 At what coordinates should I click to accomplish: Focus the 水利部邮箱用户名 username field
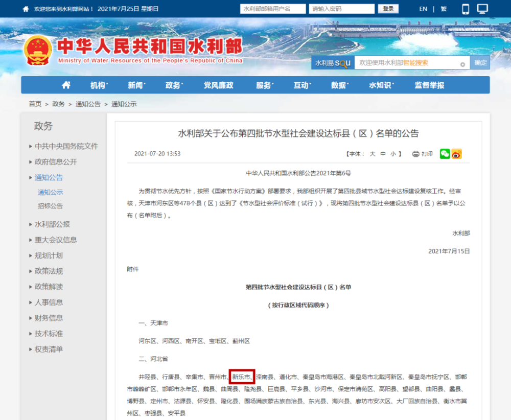tap(273, 9)
